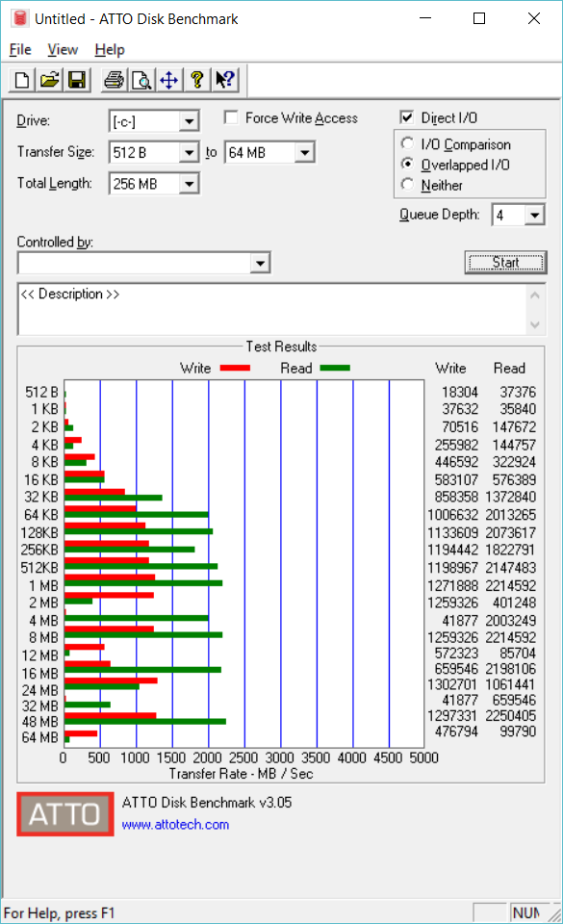The width and height of the screenshot is (563, 924).
Task: Click the 48 MB row label
Action: [x=40, y=721]
